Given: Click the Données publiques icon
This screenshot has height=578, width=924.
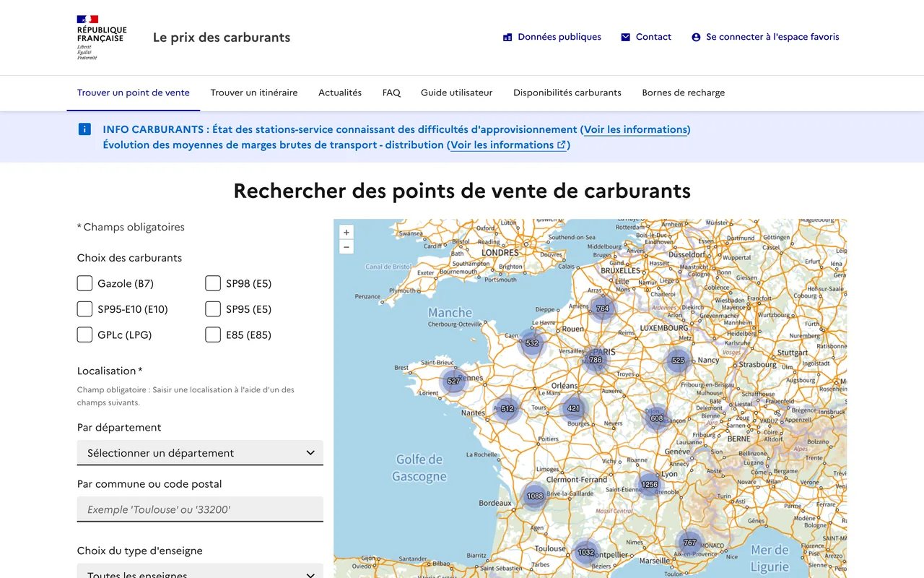Looking at the screenshot, I should [507, 37].
